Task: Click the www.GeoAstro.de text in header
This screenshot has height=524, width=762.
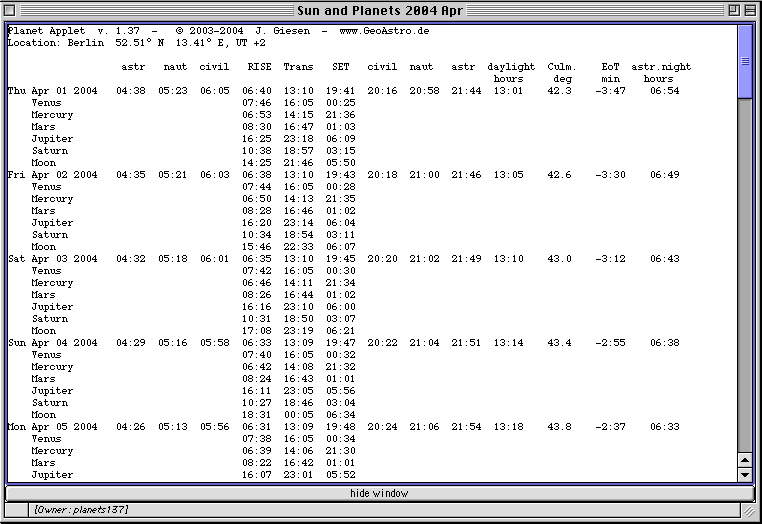Action: click(385, 31)
